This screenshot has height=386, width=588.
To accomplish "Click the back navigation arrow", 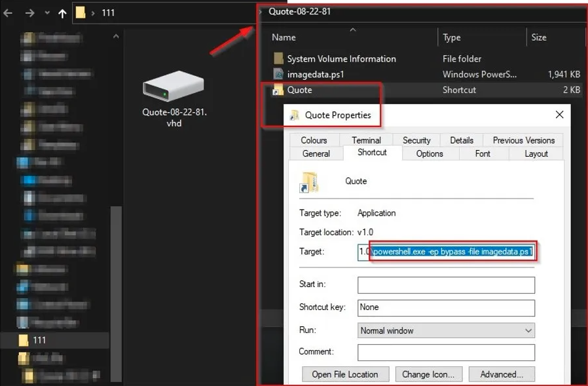I will [x=9, y=12].
